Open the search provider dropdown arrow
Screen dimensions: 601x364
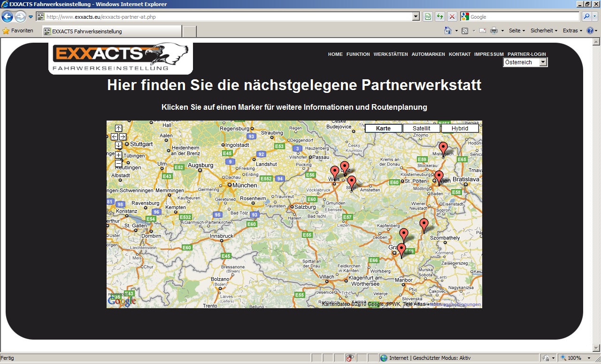(595, 17)
